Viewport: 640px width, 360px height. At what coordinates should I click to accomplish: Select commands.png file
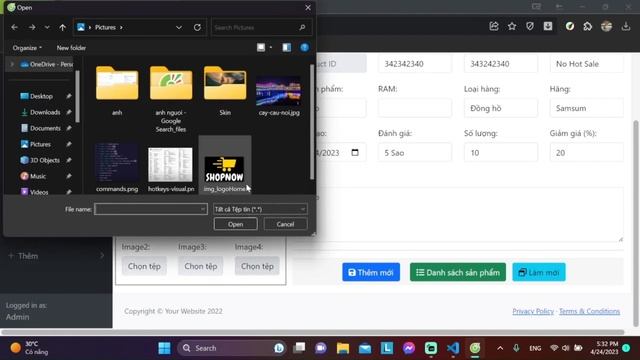117,167
